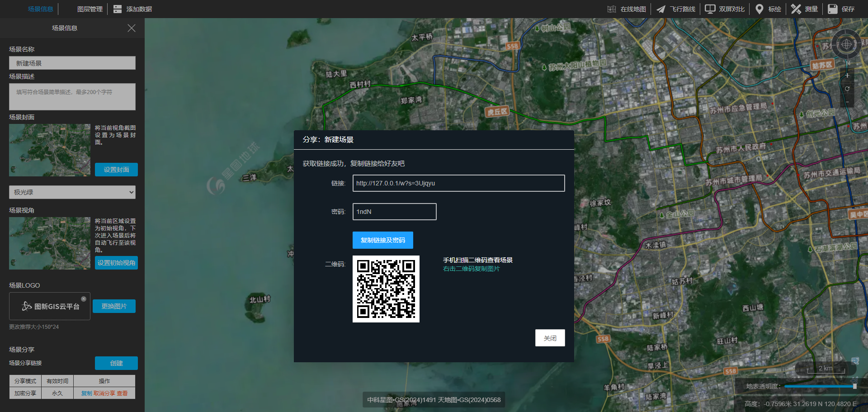This screenshot has width=868, height=412.
Task: Open the 测量 measurement tool
Action: coord(805,9)
